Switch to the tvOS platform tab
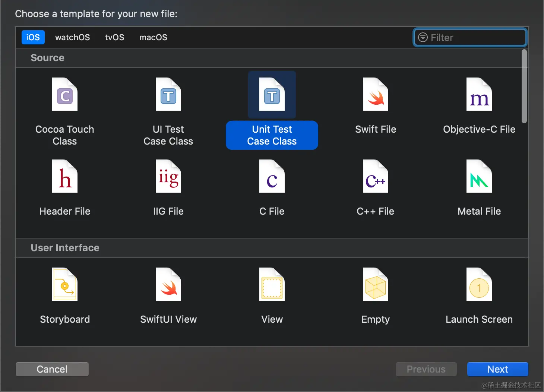This screenshot has width=544, height=392. [115, 37]
